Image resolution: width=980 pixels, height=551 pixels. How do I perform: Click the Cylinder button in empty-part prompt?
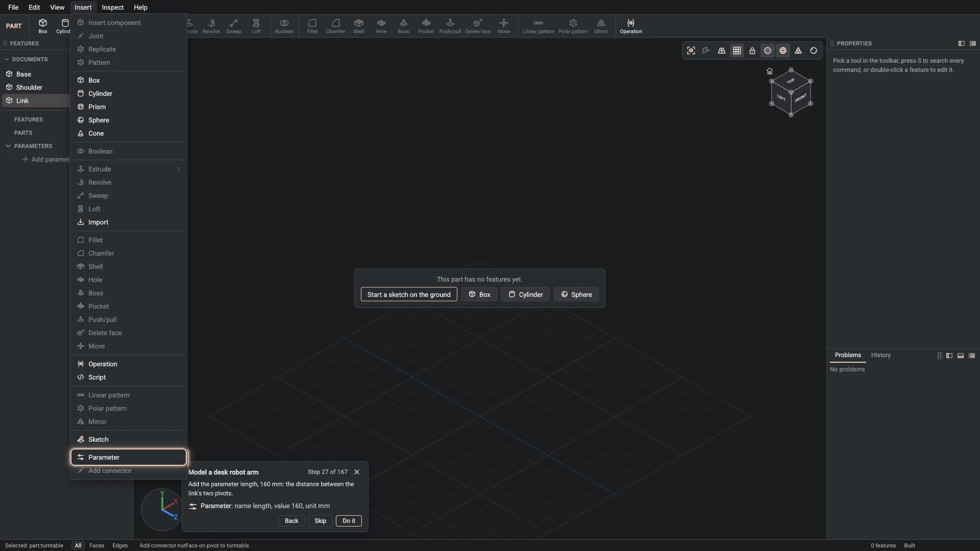click(525, 294)
